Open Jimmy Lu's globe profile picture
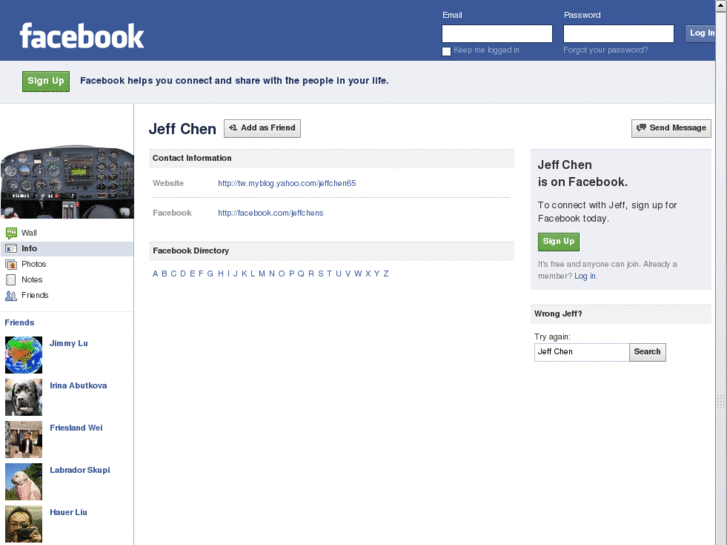 [x=24, y=355]
